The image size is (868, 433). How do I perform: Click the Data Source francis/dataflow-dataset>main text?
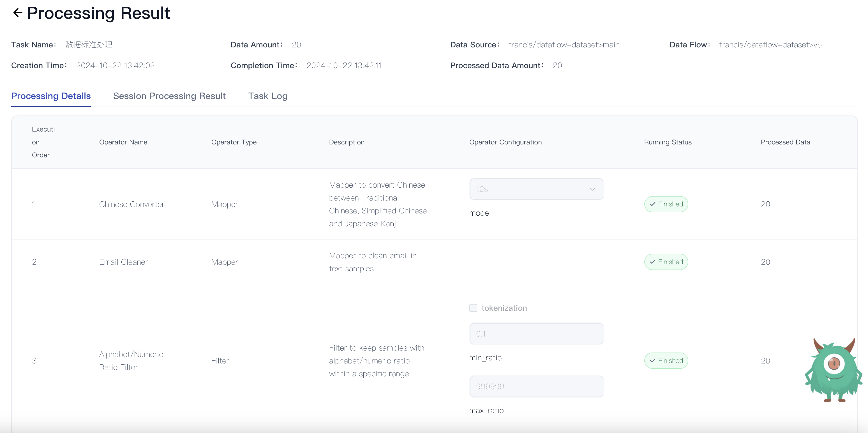click(x=564, y=45)
